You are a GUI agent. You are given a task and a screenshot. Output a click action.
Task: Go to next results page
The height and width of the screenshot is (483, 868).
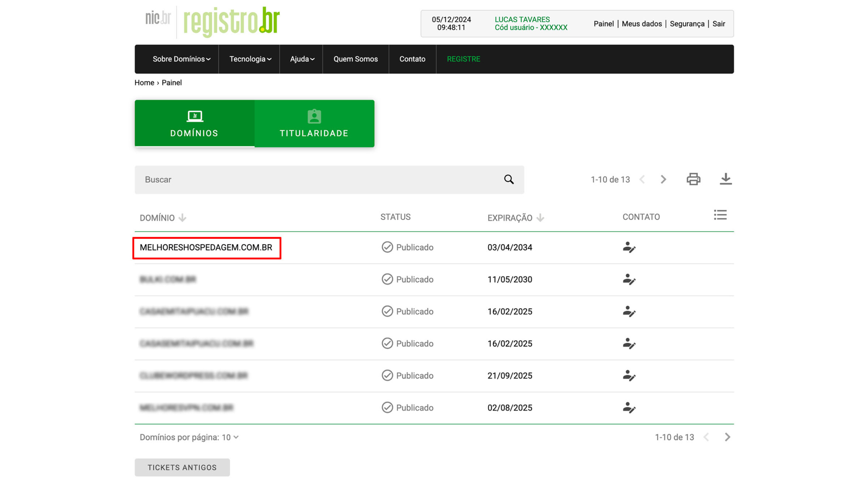tap(663, 179)
